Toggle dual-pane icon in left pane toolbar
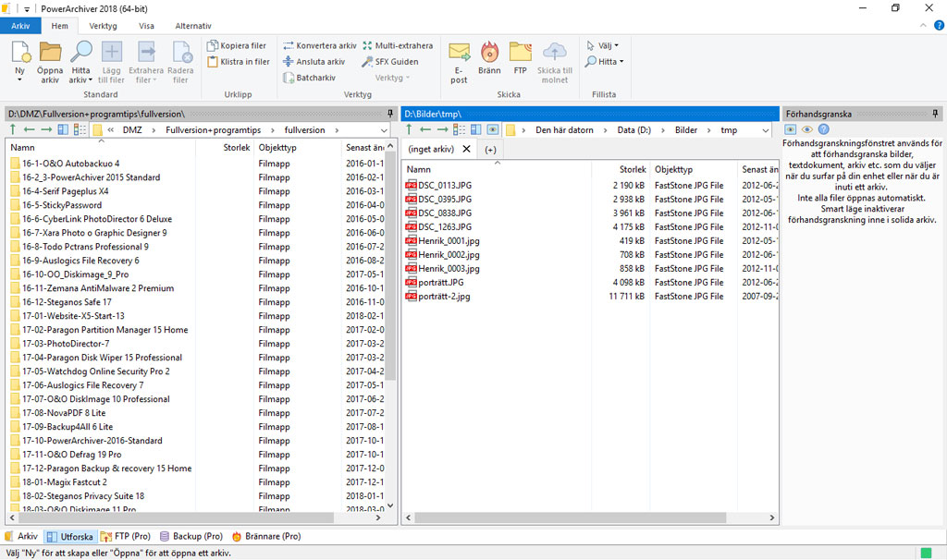This screenshot has height=560, width=947. [63, 129]
